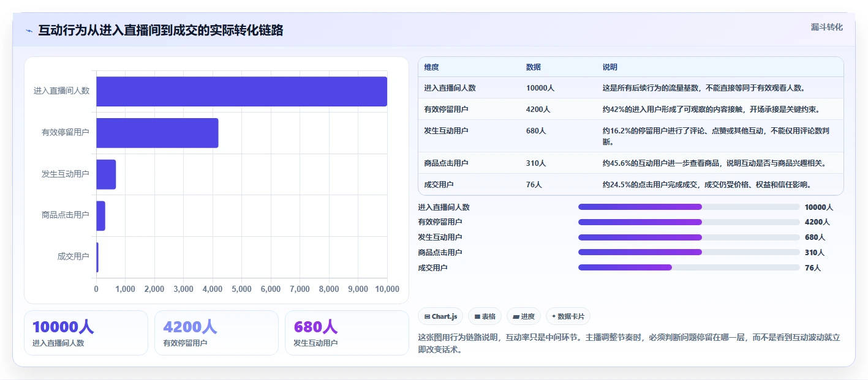
Task: Click the 有效停留用户 progress bar
Action: (689, 222)
